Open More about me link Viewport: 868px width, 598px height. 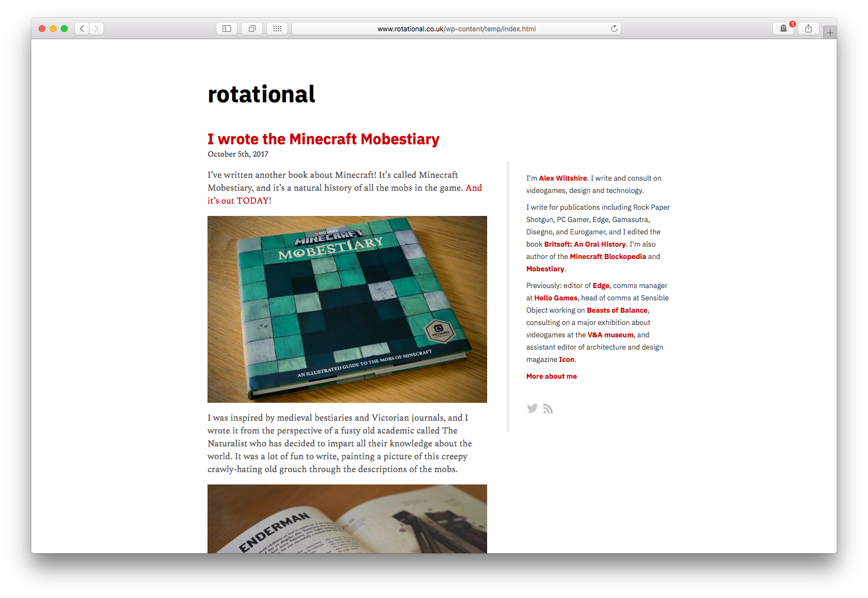click(551, 376)
